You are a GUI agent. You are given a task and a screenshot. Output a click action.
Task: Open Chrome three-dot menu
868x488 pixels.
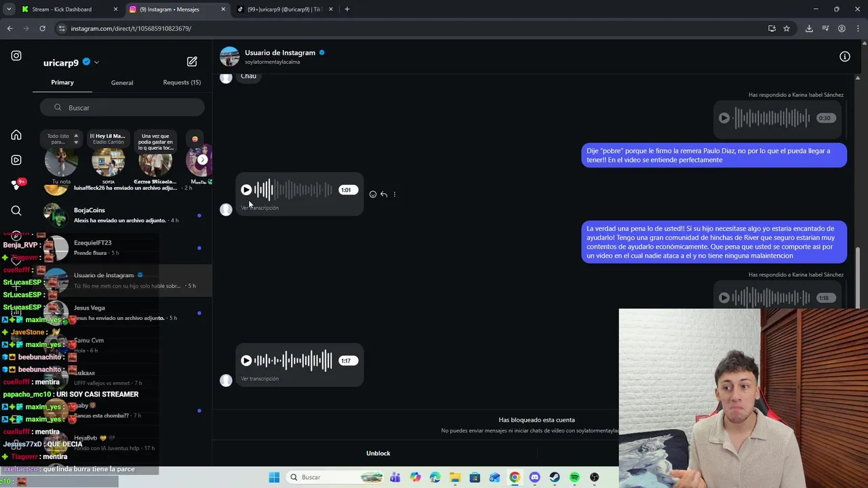[x=858, y=28]
